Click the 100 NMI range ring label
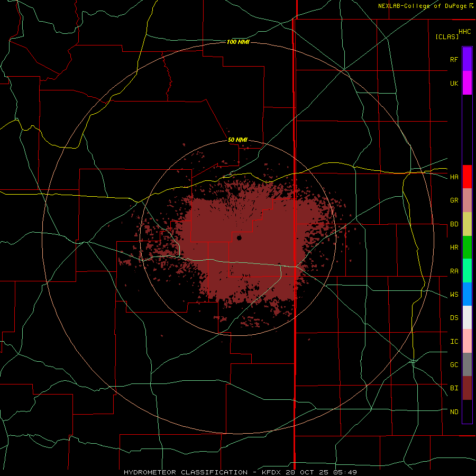Viewport: 476px width, 476px height. [x=238, y=42]
